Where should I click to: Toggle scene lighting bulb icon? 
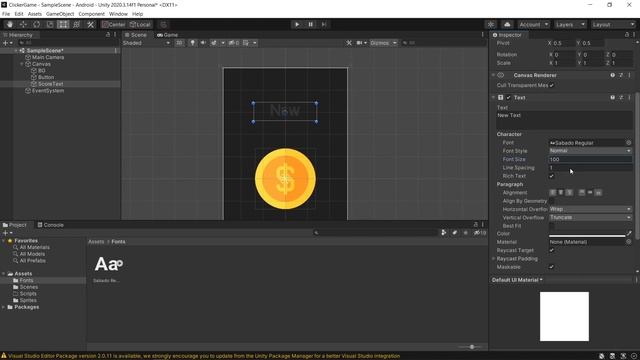point(192,43)
